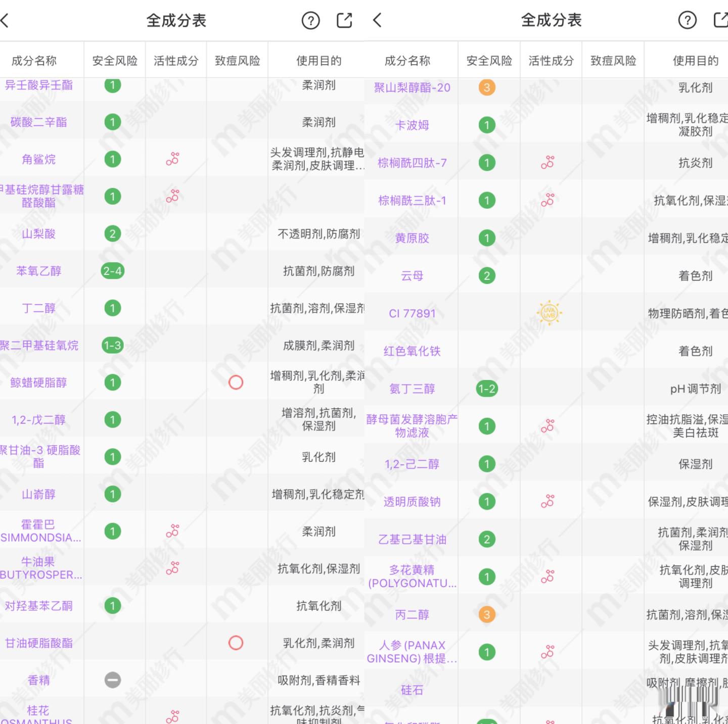
Task: Open ingredient link 苯氧乙醇
Action: 39,271
